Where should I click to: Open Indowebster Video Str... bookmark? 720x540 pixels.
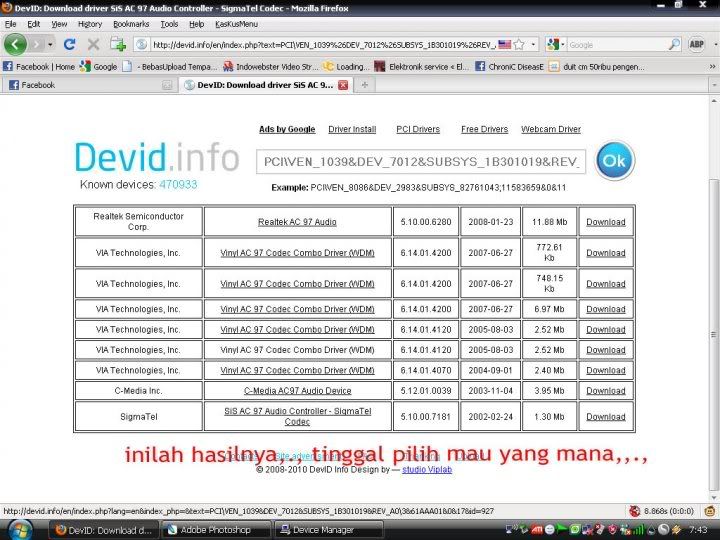pos(270,67)
